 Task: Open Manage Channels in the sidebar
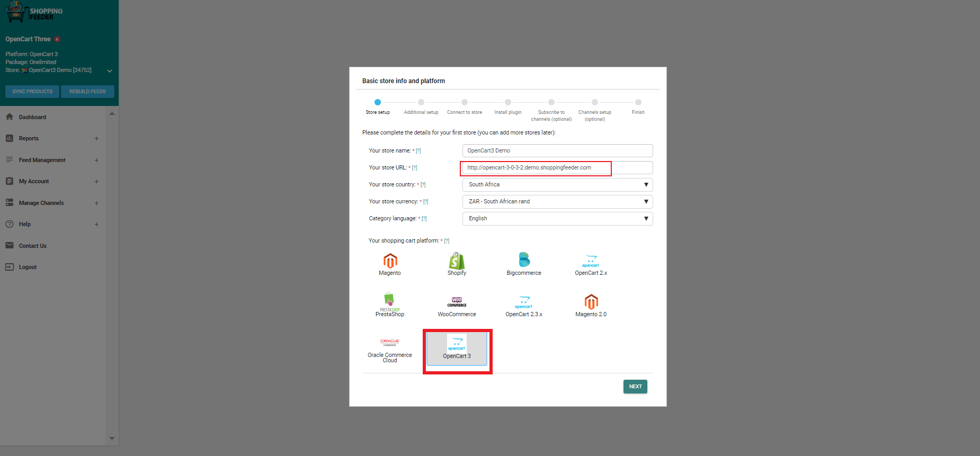(41, 203)
